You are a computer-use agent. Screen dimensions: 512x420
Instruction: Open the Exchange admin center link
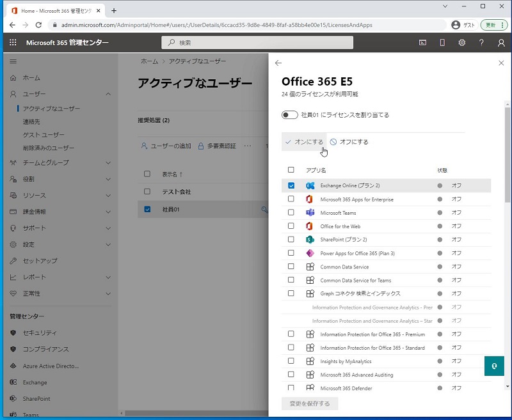click(35, 382)
